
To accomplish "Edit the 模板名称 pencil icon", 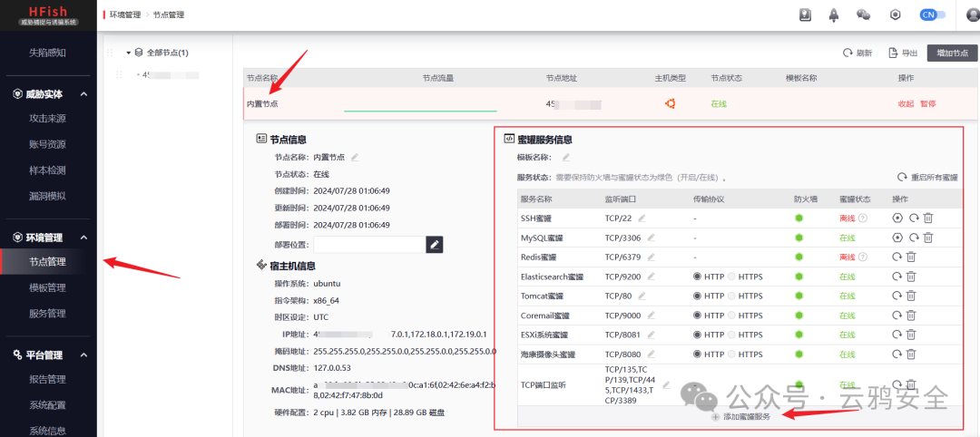I will 565,158.
